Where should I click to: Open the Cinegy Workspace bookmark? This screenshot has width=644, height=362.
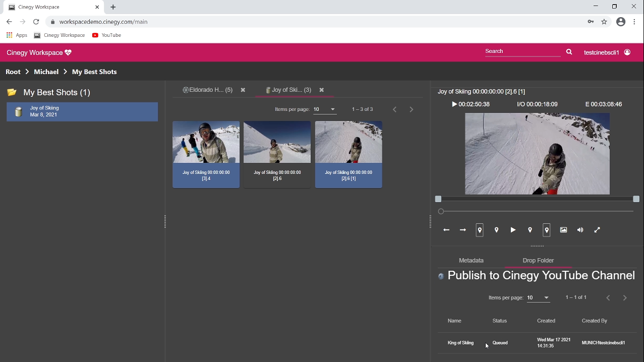[60, 35]
